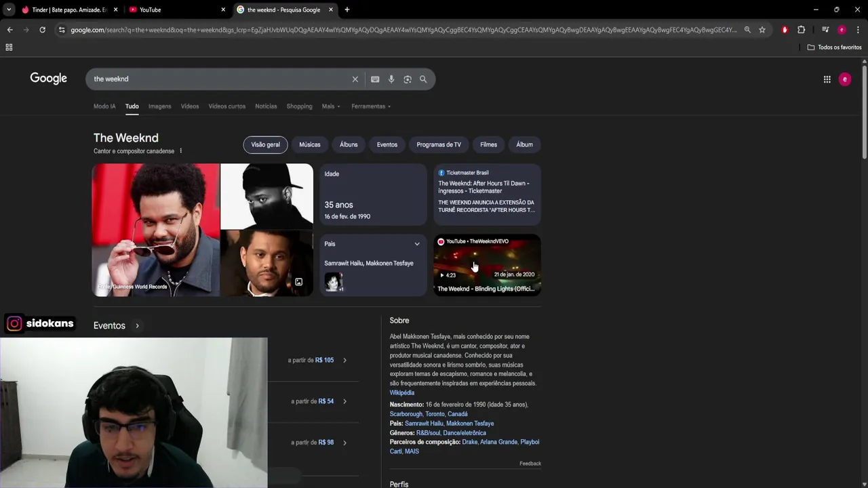The image size is (868, 488).
Task: Expand the Mais dropdown
Action: [x=331, y=106]
